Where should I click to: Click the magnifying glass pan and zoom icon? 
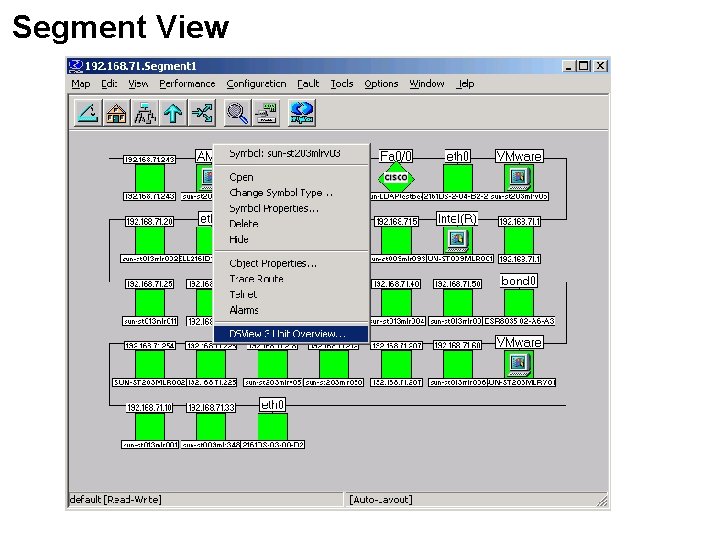pyautogui.click(x=237, y=113)
